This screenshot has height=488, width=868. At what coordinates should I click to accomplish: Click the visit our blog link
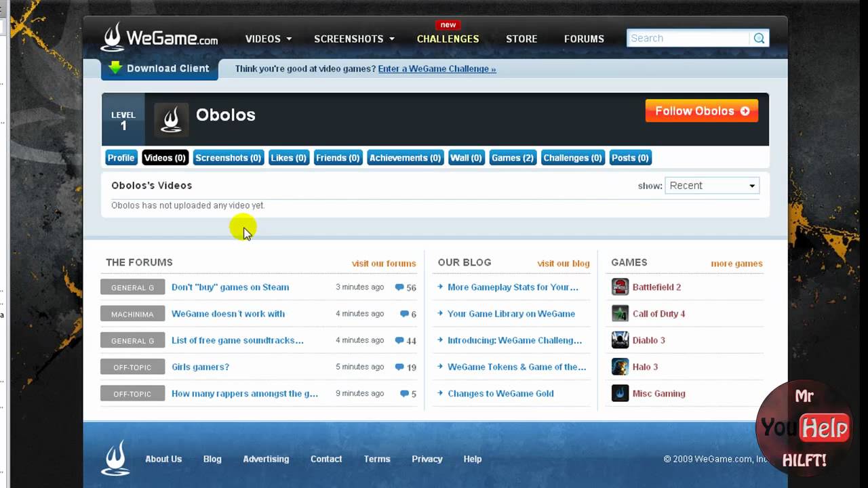[x=564, y=264]
